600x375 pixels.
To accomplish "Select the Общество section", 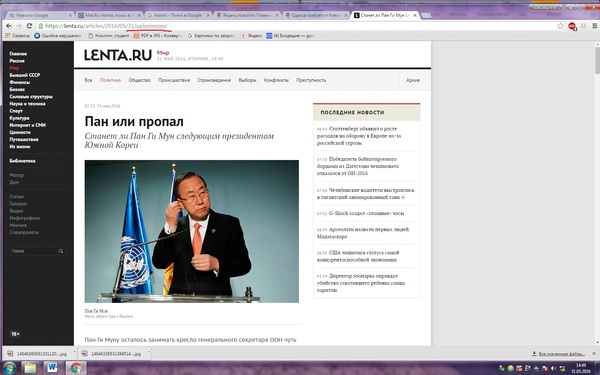I will pos(140,80).
